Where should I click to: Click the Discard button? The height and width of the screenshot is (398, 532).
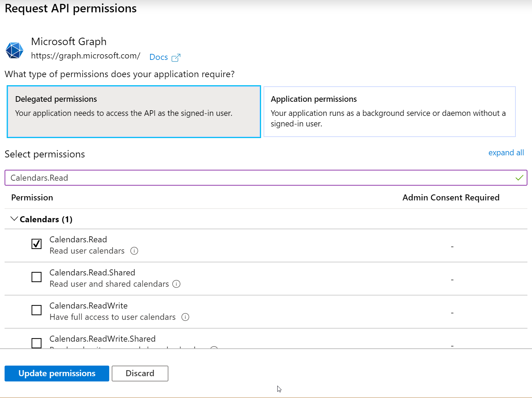coord(140,373)
